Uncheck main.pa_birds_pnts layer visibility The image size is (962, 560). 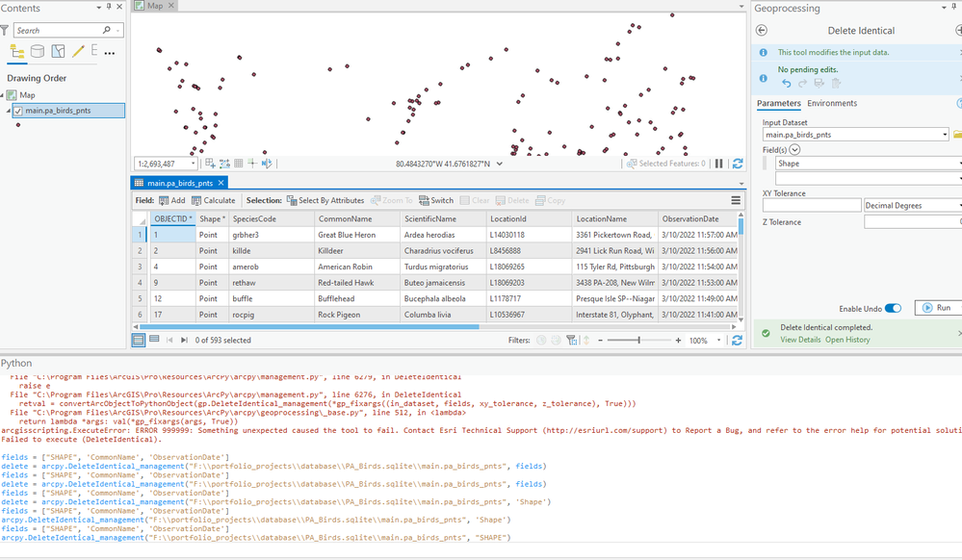click(18, 111)
